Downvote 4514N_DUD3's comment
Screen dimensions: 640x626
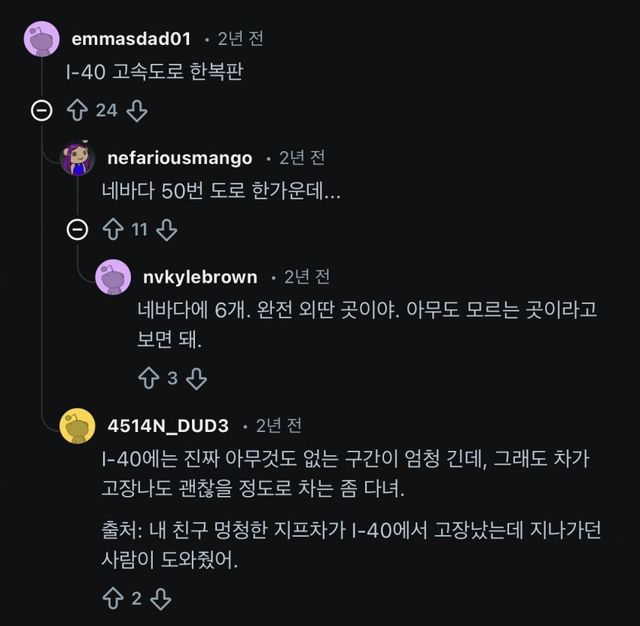[161, 598]
